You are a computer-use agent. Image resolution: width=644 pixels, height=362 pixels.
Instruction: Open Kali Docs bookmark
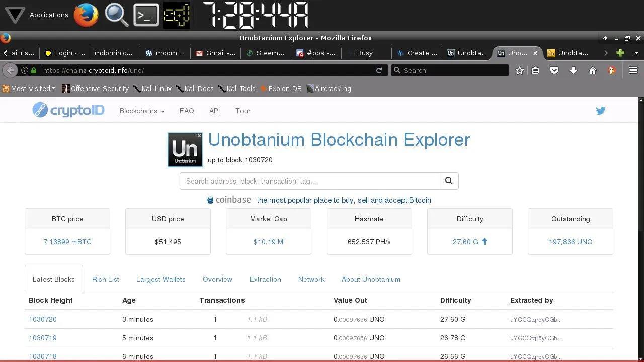[195, 88]
